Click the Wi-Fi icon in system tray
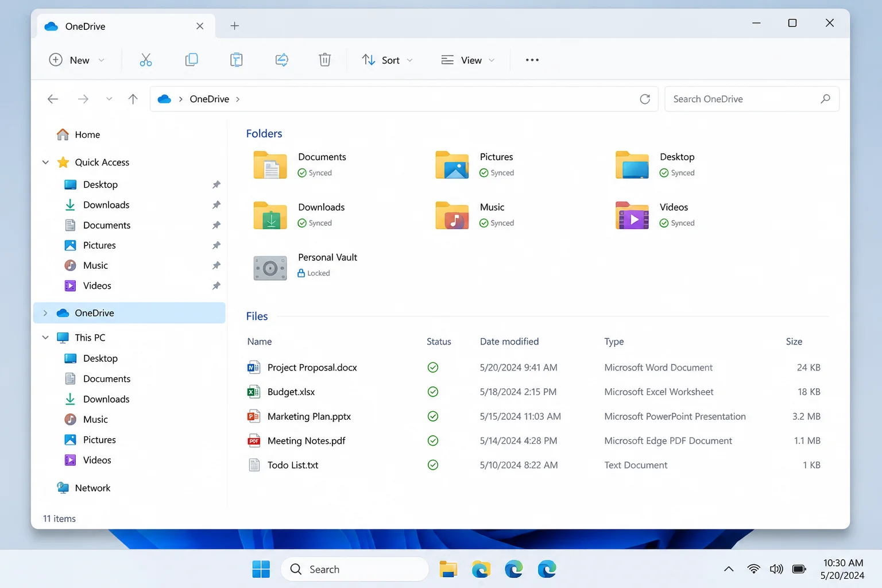Screen dimensions: 882x588 tap(754, 569)
